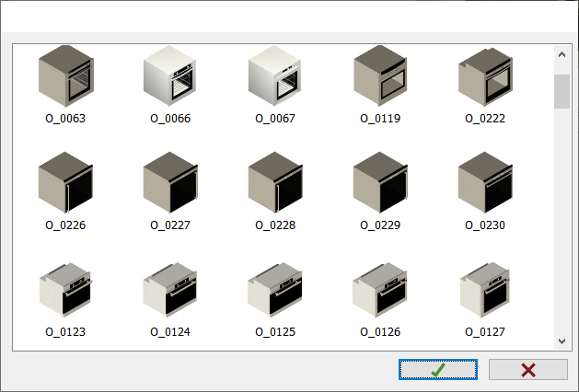Click the O_0226 label text
The height and width of the screenshot is (392, 579).
[65, 225]
